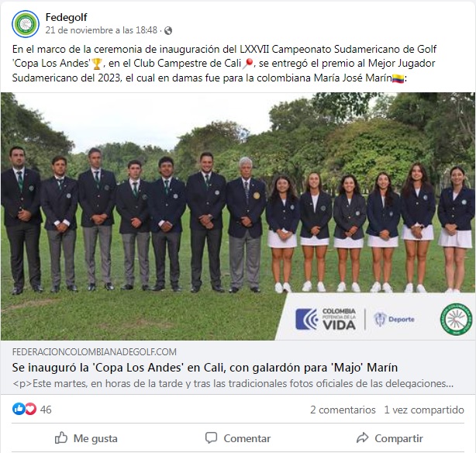Open the 1 vez compartido link
This screenshot has height=453, width=476.
click(424, 410)
